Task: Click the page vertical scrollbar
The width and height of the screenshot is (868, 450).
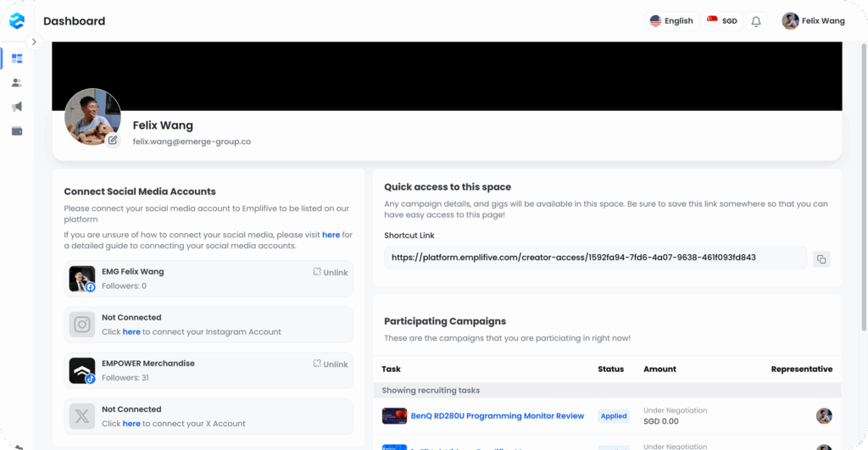Action: (x=864, y=186)
